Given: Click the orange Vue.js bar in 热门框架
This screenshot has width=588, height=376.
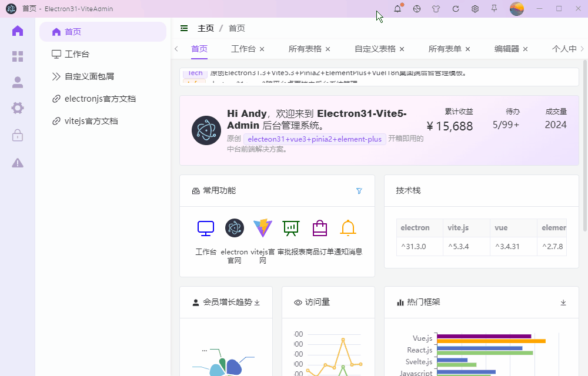Looking at the screenshot, I should point(491,341).
